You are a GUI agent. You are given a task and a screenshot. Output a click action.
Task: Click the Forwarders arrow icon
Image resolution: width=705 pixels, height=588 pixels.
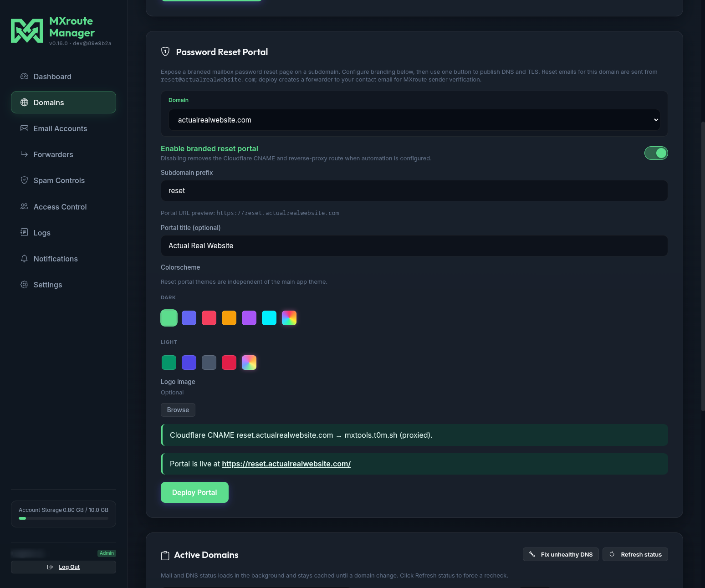25,154
